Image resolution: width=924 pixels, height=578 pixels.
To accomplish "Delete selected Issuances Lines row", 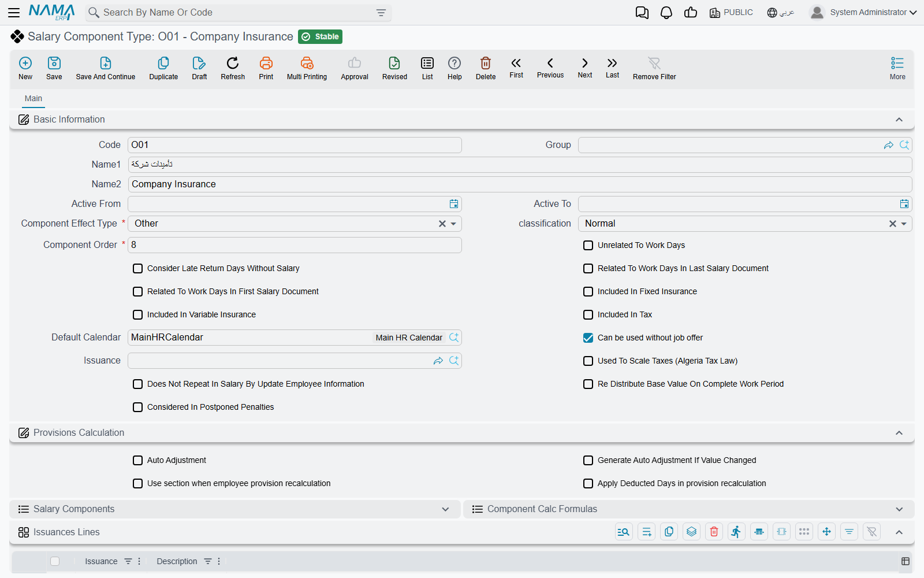I will [x=714, y=532].
